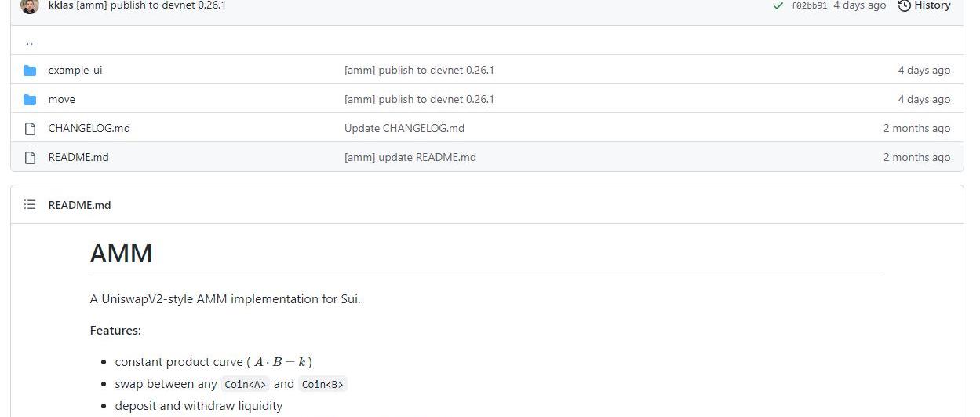The width and height of the screenshot is (980, 417).
Task: Open the "Update CHANGELOG.md" commit message
Action: click(x=404, y=129)
